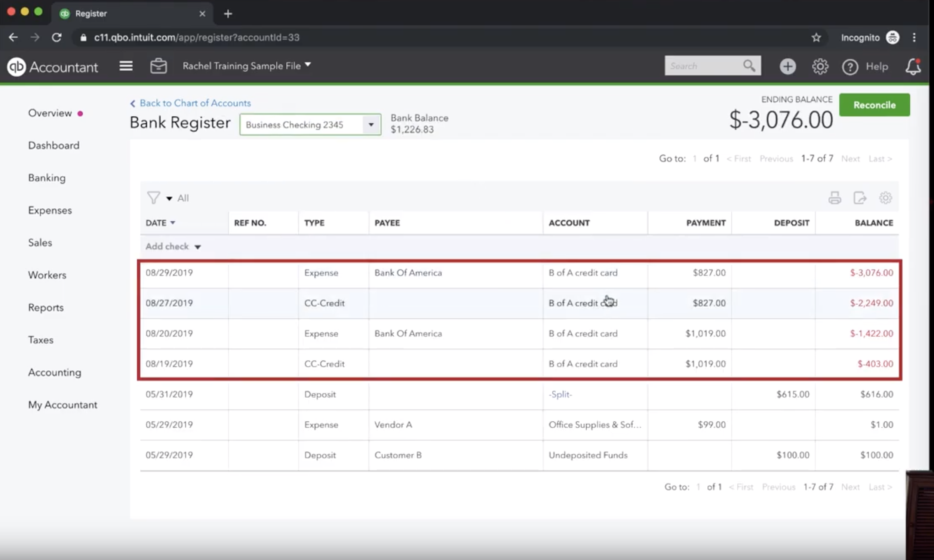Click the ACCOUNT column header
The width and height of the screenshot is (934, 560).
[569, 223]
